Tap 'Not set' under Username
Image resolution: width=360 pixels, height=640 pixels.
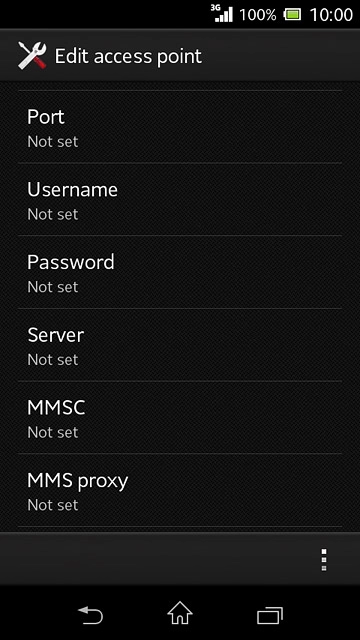(53, 214)
